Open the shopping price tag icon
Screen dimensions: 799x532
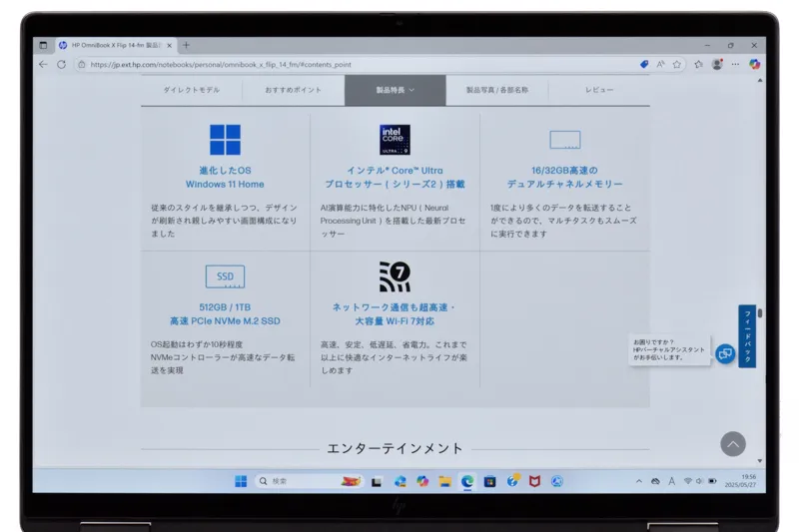644,64
